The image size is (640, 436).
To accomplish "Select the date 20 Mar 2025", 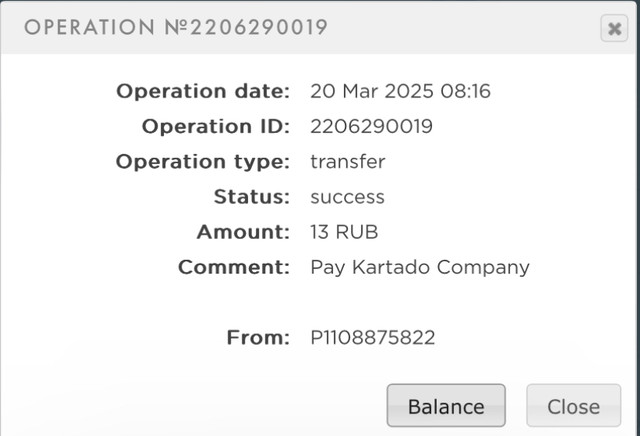I will [373, 91].
